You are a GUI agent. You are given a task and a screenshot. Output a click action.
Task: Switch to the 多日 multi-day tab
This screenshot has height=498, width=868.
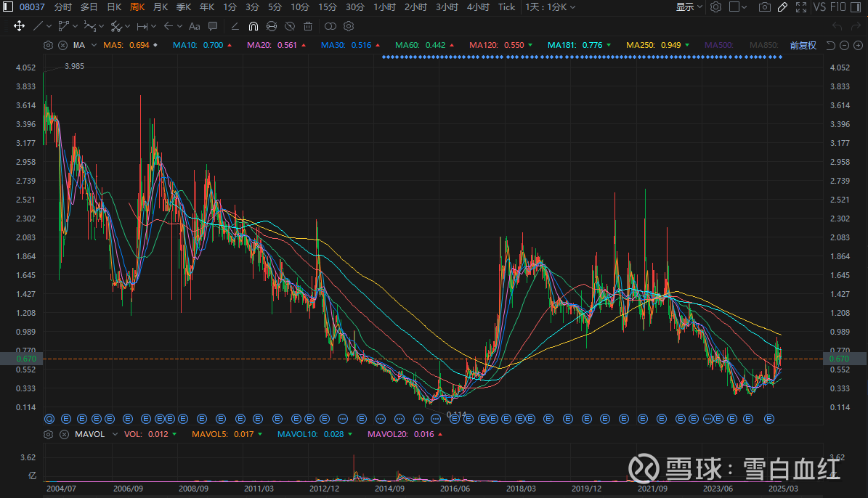(89, 7)
